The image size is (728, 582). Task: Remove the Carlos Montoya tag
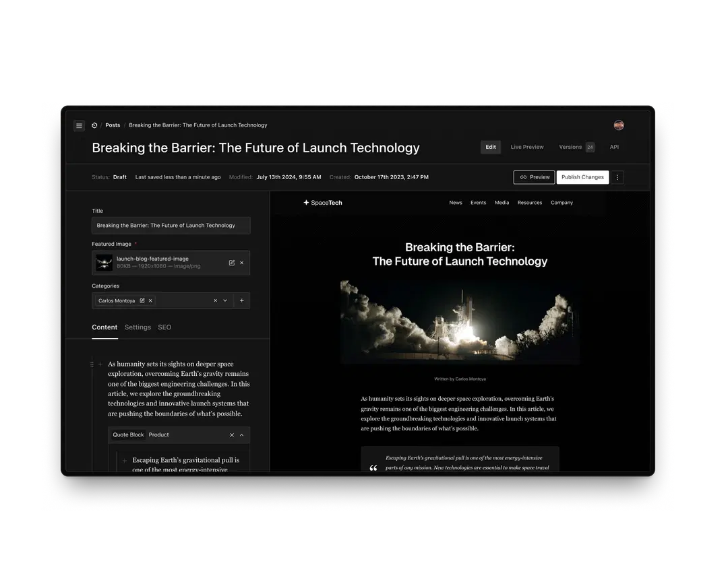pyautogui.click(x=150, y=300)
